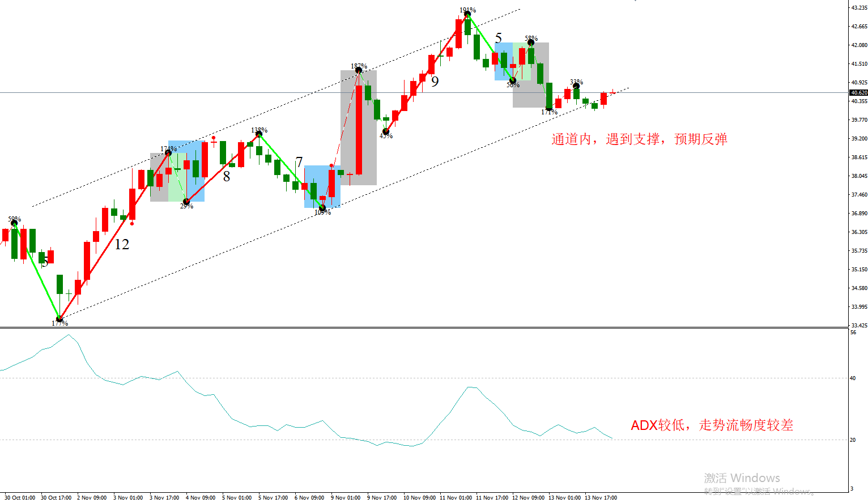The width and height of the screenshot is (868, 503).
Task: Select the wave count label "8"
Action: pyautogui.click(x=227, y=177)
